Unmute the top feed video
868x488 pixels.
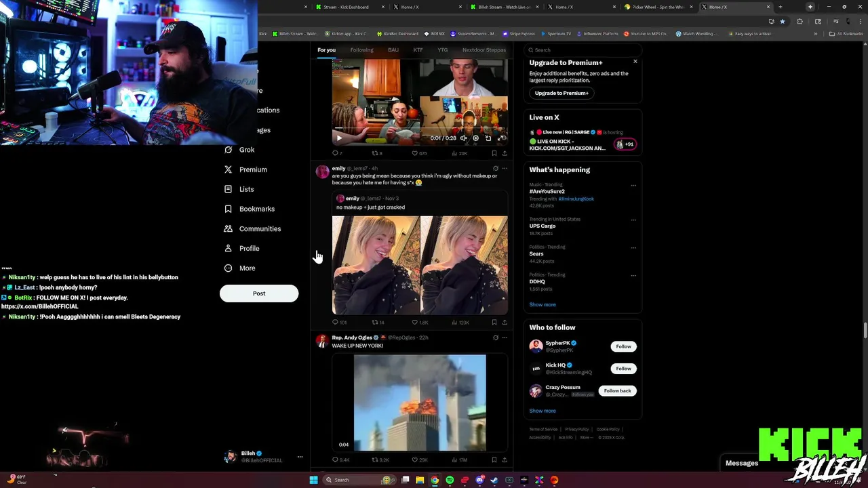[463, 138]
